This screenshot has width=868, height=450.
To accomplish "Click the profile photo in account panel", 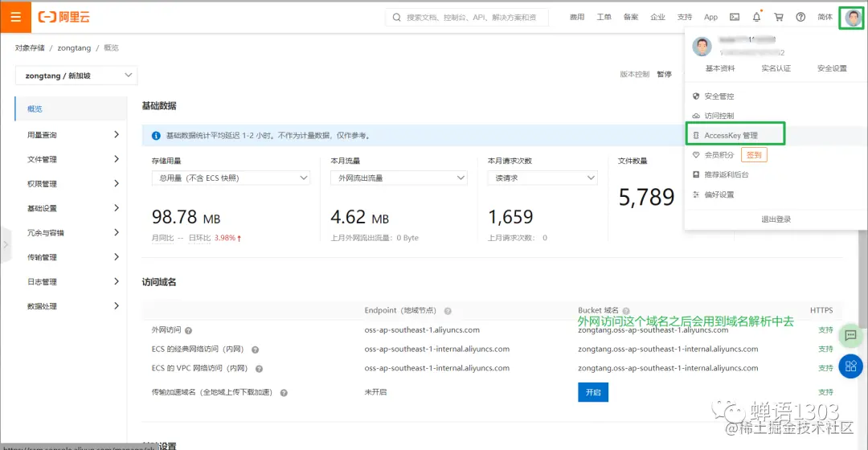I will [702, 47].
